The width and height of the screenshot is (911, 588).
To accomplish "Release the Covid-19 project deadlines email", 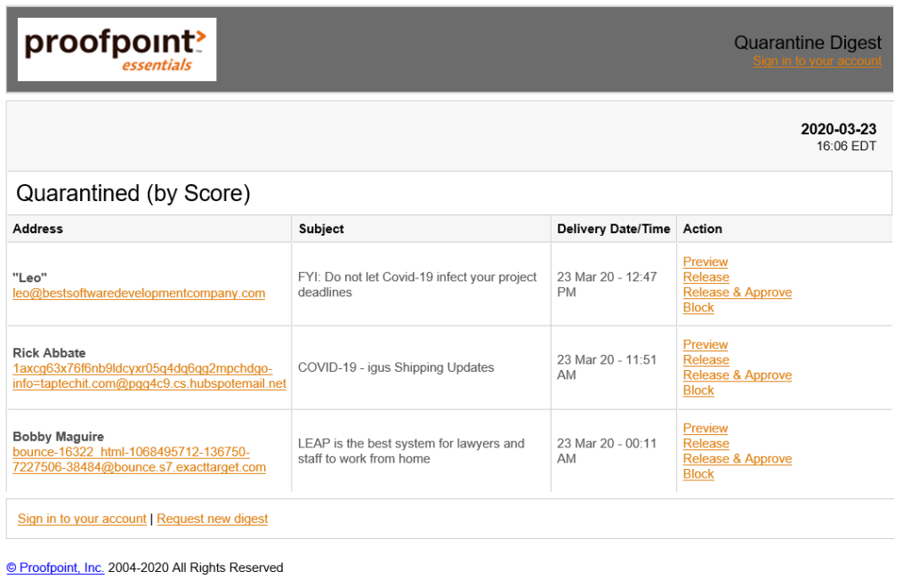I will [x=705, y=278].
